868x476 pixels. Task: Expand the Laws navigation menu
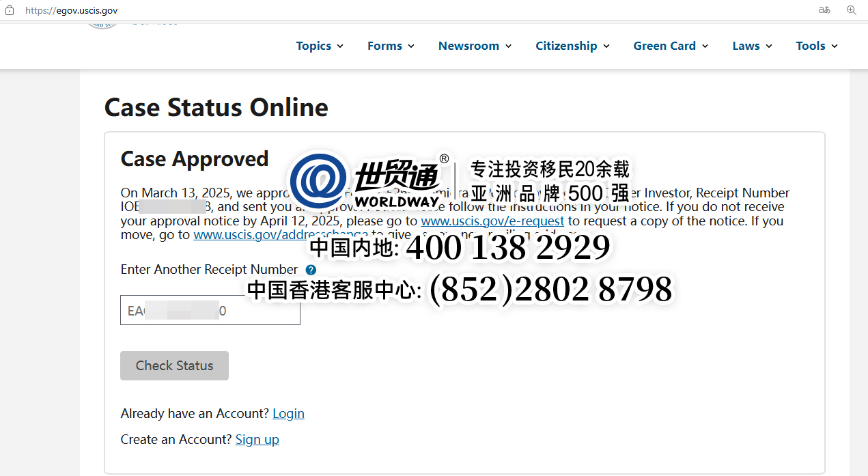coord(752,46)
